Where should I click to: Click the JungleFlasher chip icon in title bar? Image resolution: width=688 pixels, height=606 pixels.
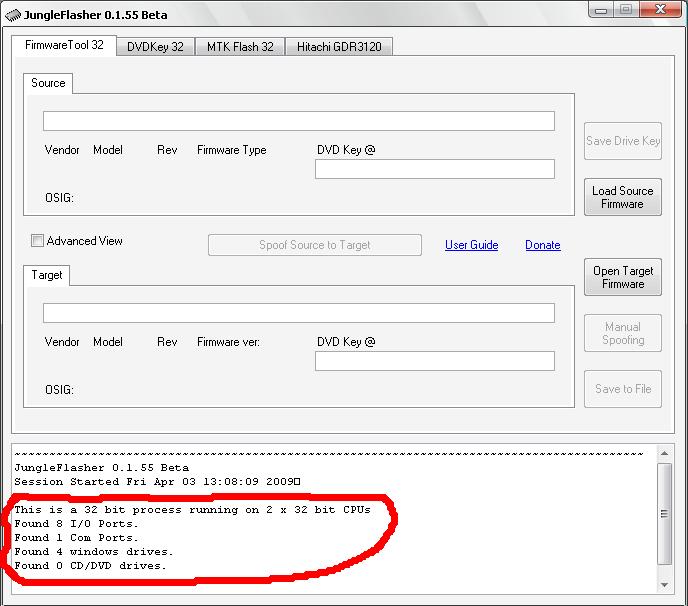13,14
